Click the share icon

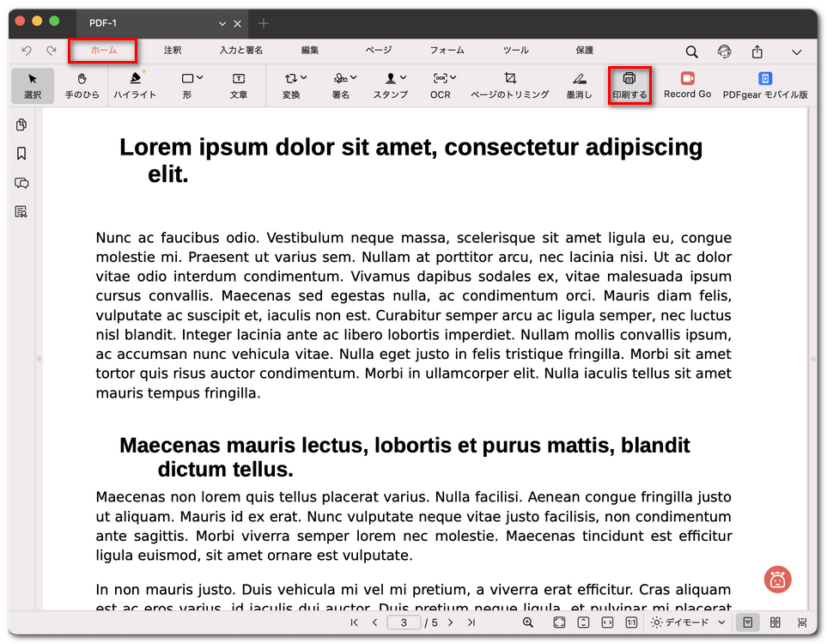point(757,52)
